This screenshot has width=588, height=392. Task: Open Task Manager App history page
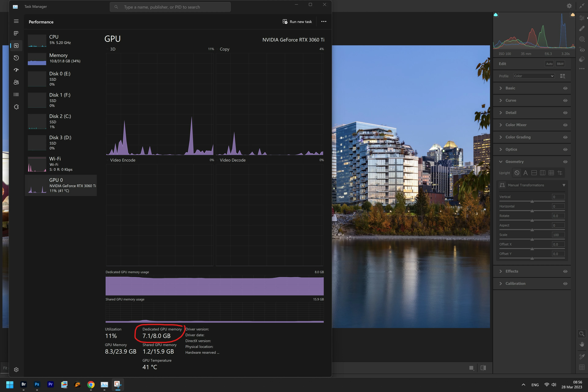point(16,58)
